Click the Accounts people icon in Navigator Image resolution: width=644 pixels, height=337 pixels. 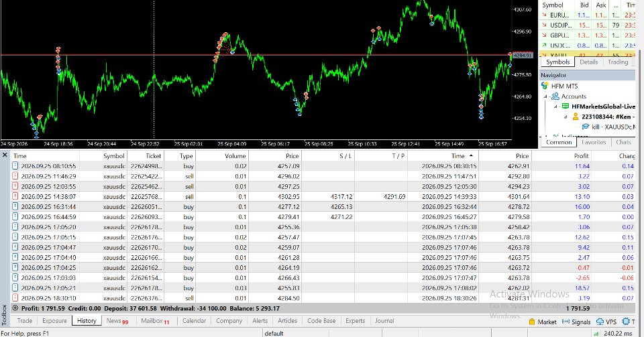pos(555,96)
